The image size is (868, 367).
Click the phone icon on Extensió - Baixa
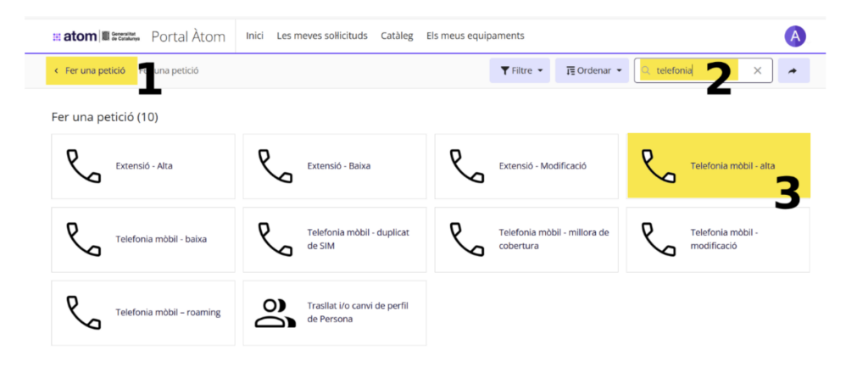pyautogui.click(x=275, y=166)
